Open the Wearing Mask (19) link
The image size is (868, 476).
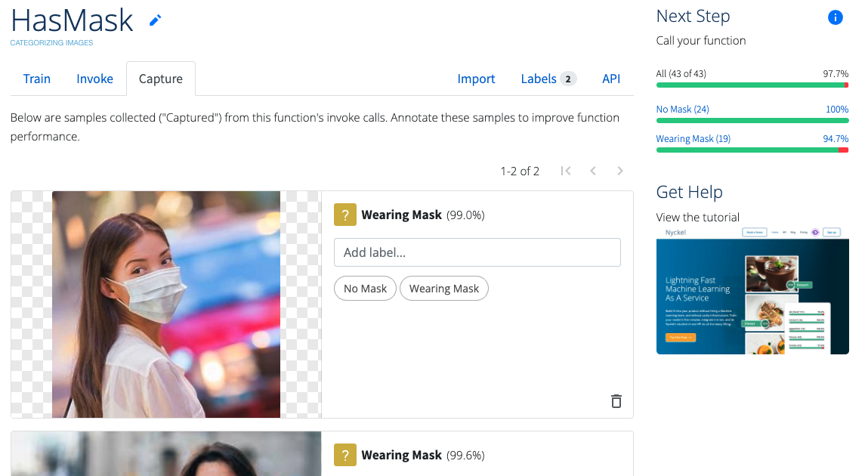pyautogui.click(x=693, y=138)
